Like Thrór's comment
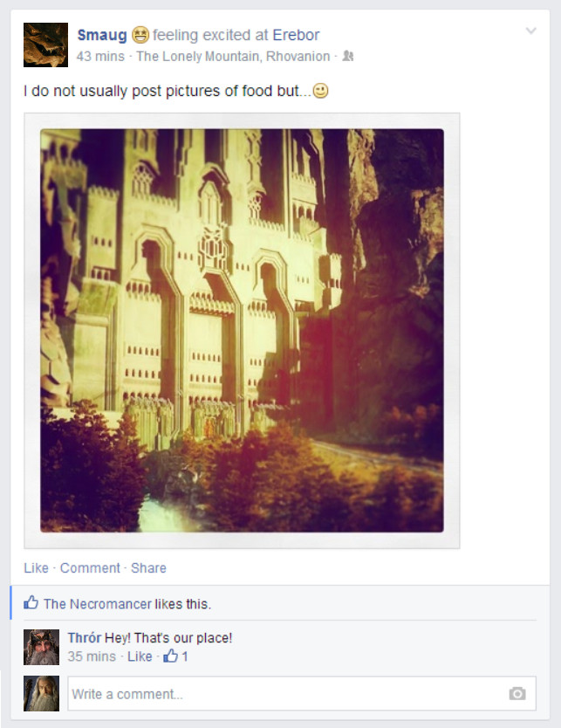The height and width of the screenshot is (728, 561). (x=140, y=656)
